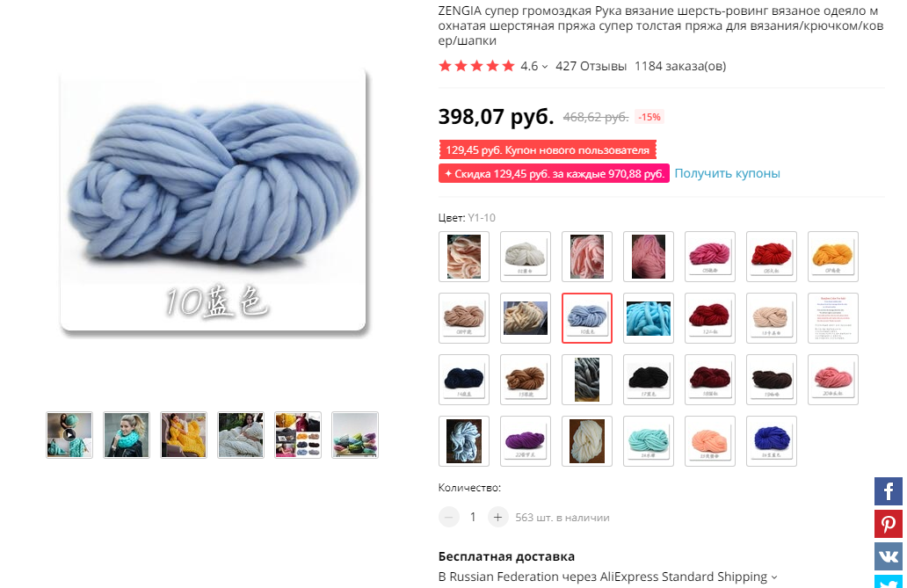View yellow knitted blanket thumbnail

coord(184,435)
